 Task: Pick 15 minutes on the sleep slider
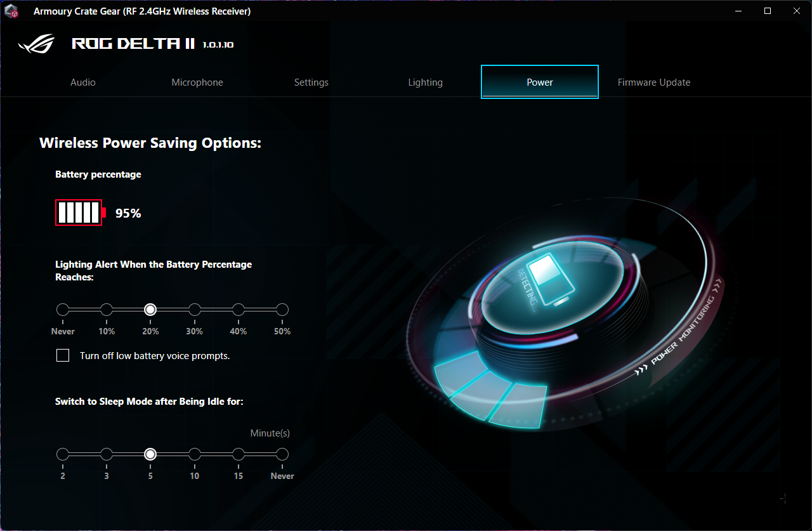point(239,454)
